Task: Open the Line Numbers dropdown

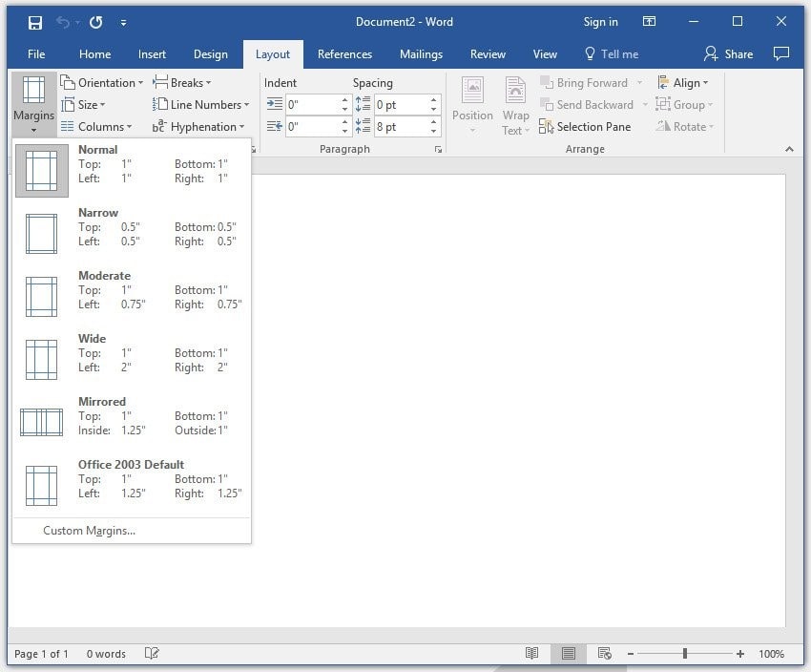Action: [x=201, y=105]
